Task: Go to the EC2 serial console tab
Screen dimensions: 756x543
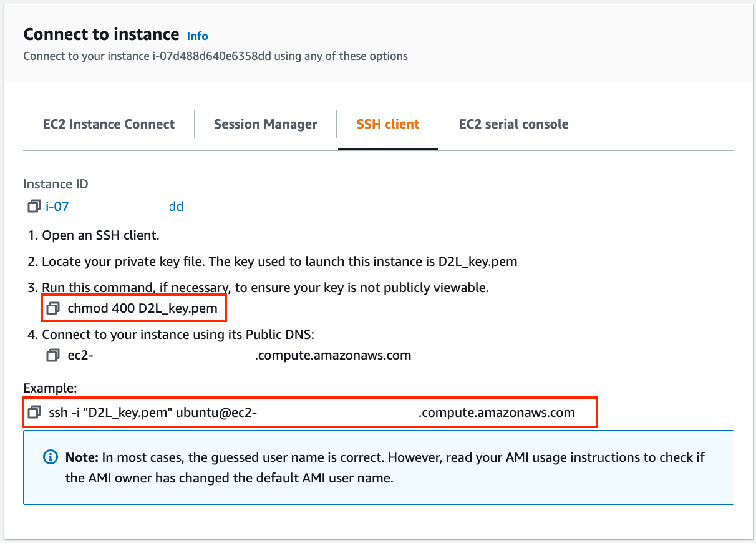Action: point(513,124)
